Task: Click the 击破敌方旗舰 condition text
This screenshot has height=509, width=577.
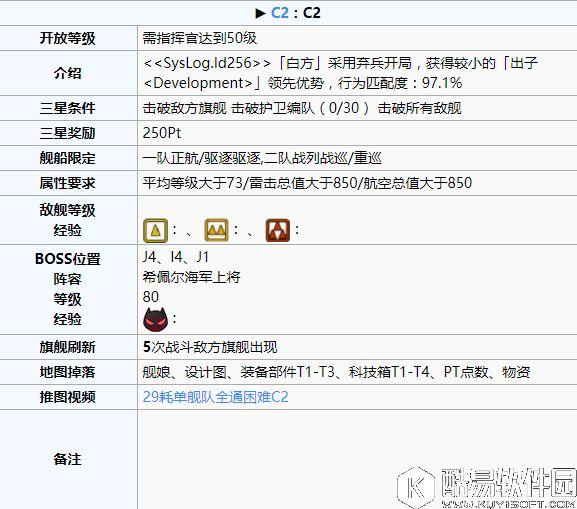Action: [x=185, y=108]
